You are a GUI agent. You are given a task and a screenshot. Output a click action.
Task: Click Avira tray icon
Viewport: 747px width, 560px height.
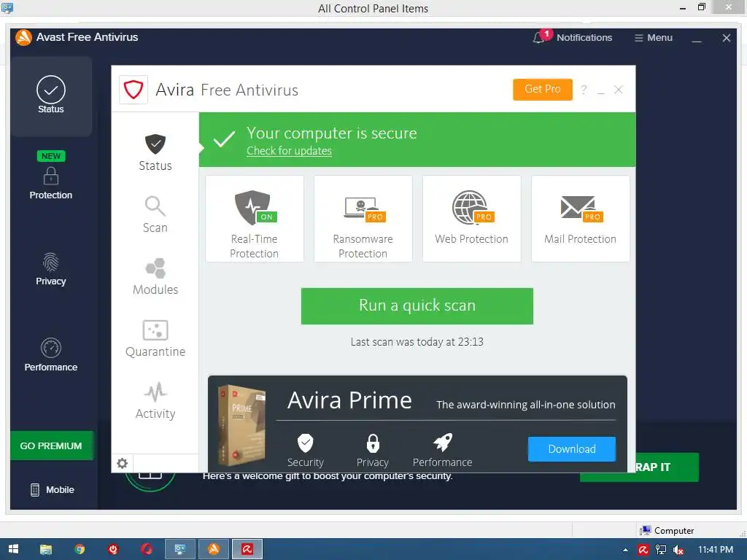[643, 550]
